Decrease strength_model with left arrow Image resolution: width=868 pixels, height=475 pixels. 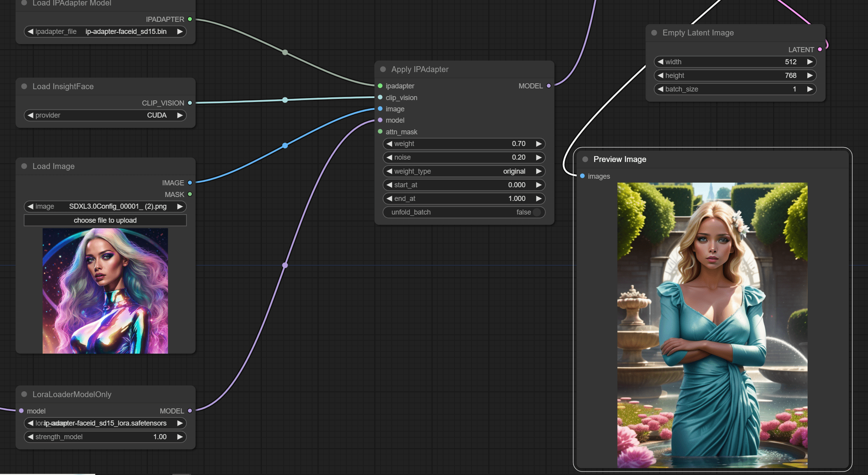tap(30, 437)
